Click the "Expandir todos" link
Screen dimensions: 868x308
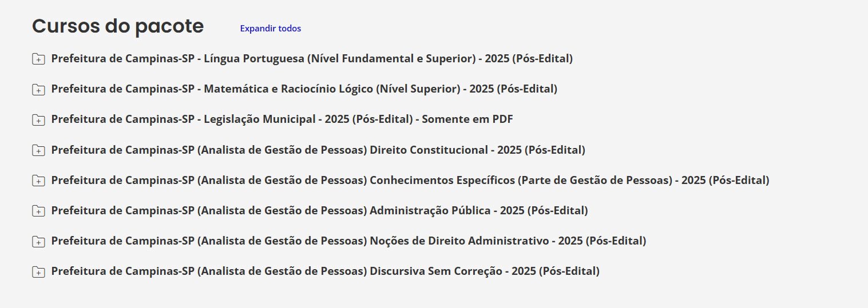(x=270, y=29)
